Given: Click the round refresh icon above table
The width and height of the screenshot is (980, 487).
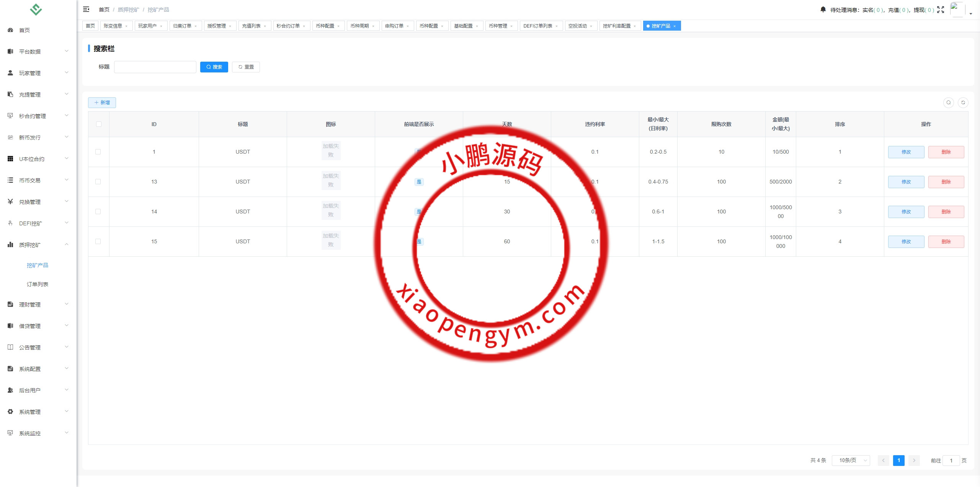Looking at the screenshot, I should (963, 102).
